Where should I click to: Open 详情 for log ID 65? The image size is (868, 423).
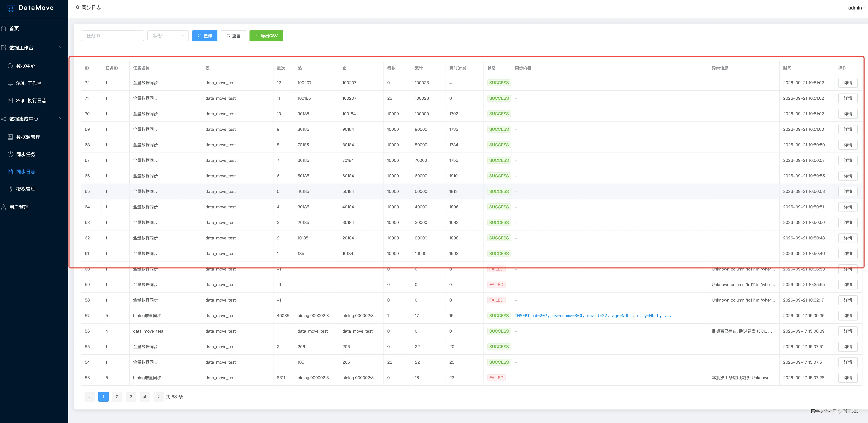(848, 191)
